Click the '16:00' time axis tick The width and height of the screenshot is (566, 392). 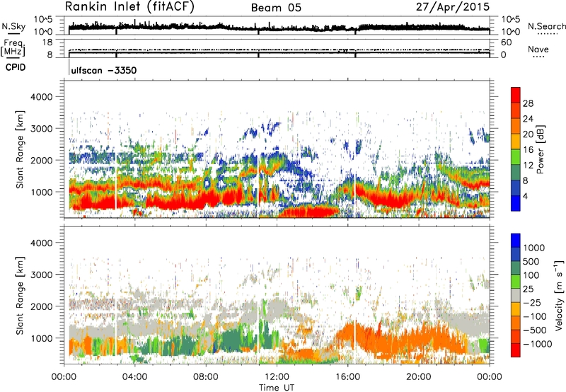(x=347, y=377)
